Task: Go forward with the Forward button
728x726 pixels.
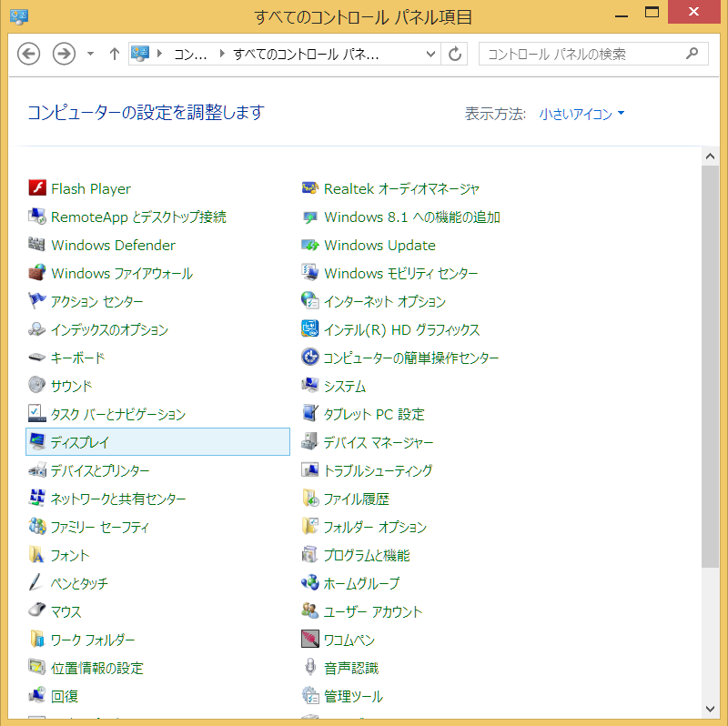Action: (64, 54)
